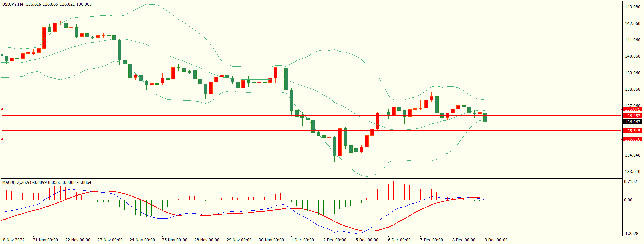Click the MACD(12,26,9) indicator label
This screenshot has height=244, width=644.
16,182
